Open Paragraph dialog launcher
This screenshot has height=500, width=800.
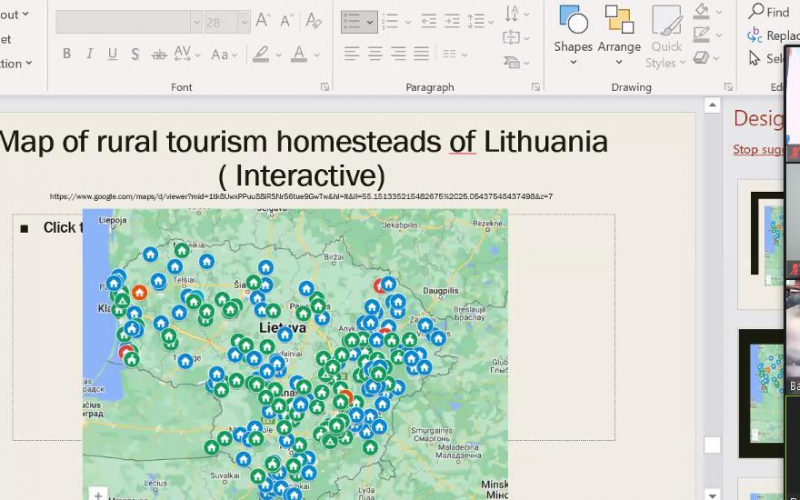point(535,87)
